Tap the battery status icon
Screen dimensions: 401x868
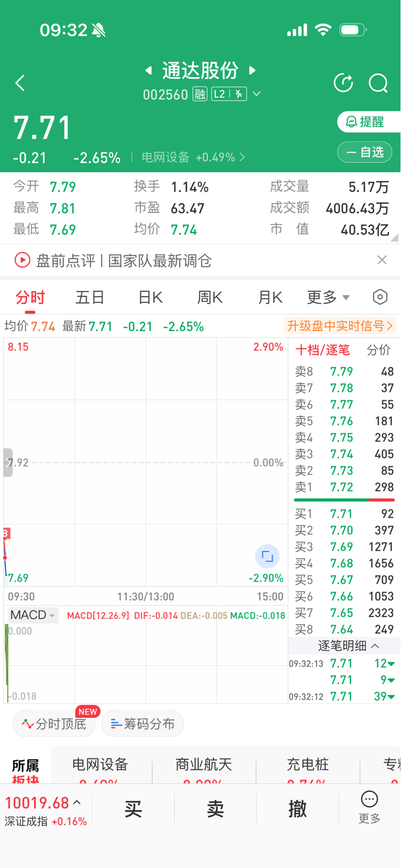pos(353,30)
